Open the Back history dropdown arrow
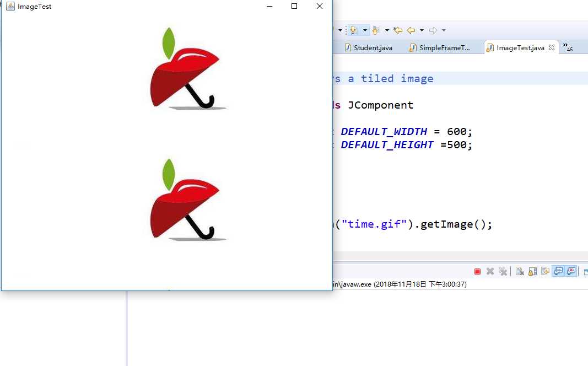The width and height of the screenshot is (588, 366). pyautogui.click(x=422, y=30)
